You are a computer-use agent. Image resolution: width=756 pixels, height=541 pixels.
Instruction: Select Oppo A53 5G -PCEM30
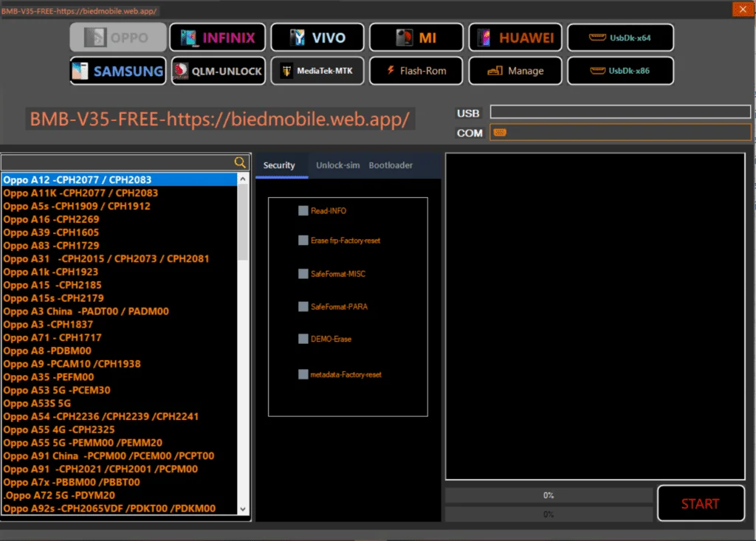pos(120,390)
